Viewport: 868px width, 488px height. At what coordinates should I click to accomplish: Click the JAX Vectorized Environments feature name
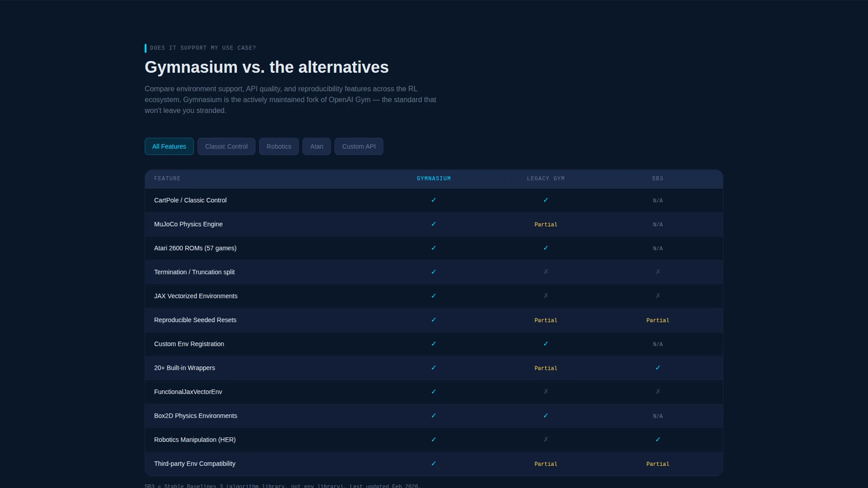196,296
